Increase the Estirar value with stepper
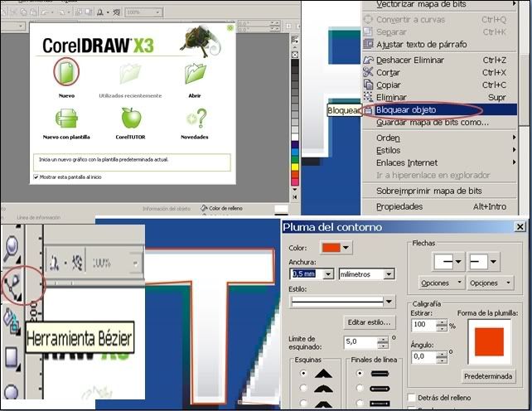 pos(442,322)
